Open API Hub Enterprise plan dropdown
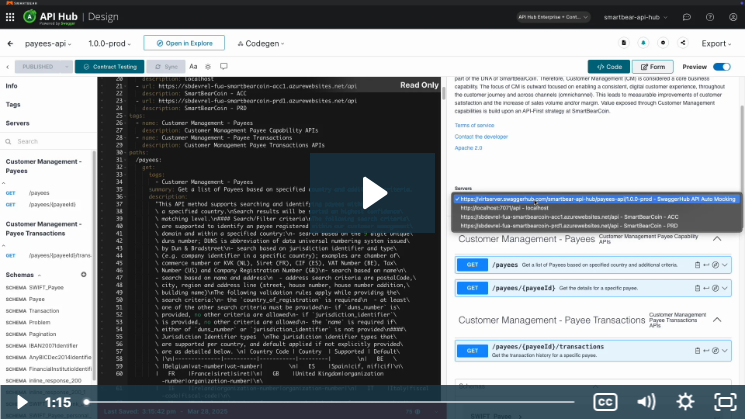This screenshot has width=746, height=419. [553, 17]
